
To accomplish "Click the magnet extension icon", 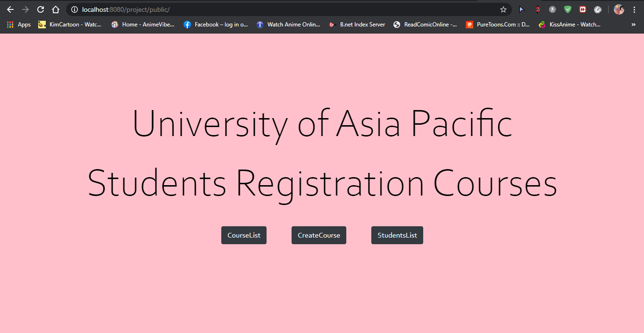I will pyautogui.click(x=537, y=9).
